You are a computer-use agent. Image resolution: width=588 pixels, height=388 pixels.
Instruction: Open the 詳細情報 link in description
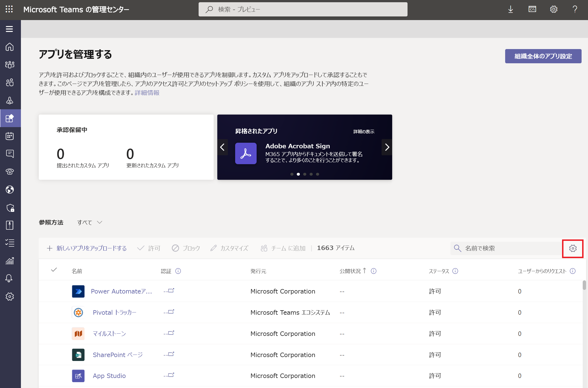147,93
